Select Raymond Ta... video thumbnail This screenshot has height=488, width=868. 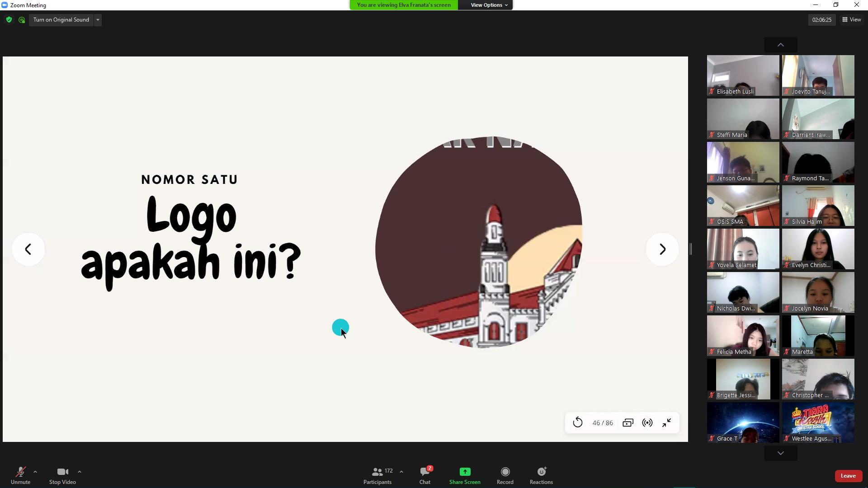click(x=818, y=162)
